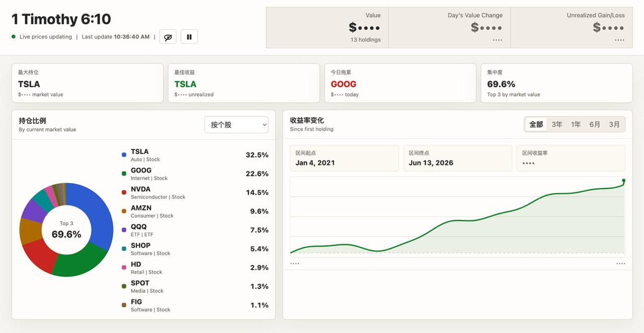
Task: Click the NVDA red color swatch
Action: [124, 193]
